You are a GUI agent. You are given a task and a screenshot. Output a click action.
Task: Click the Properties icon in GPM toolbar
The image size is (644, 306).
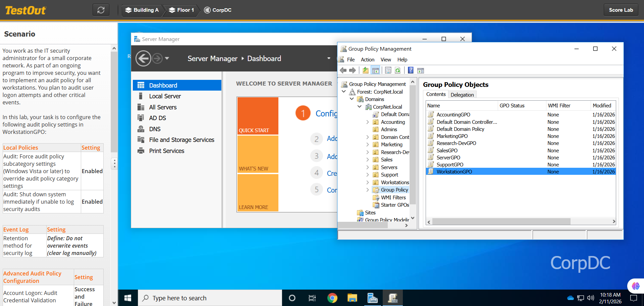[x=388, y=70]
